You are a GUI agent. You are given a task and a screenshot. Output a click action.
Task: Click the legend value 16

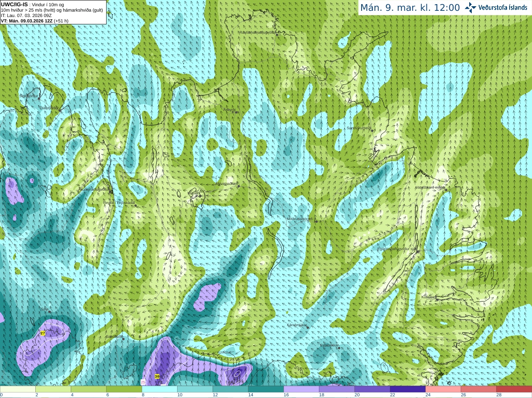click(286, 395)
